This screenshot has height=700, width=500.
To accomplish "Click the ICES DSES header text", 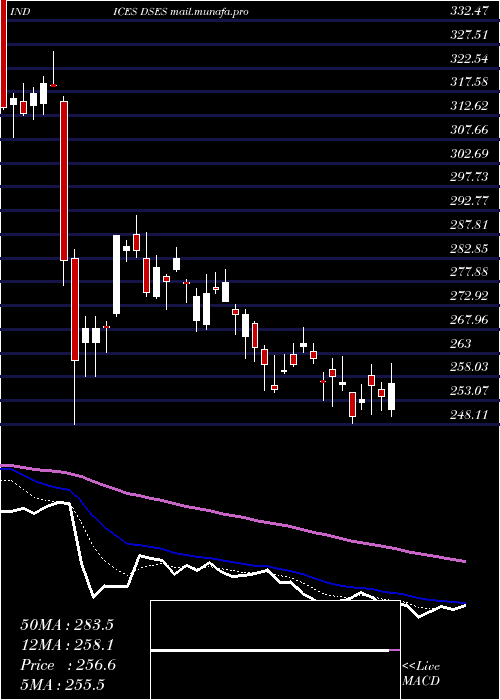I will pos(140,12).
